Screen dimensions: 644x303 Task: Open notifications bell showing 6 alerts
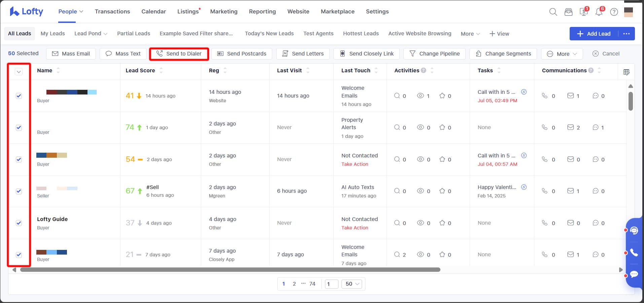coord(599,11)
